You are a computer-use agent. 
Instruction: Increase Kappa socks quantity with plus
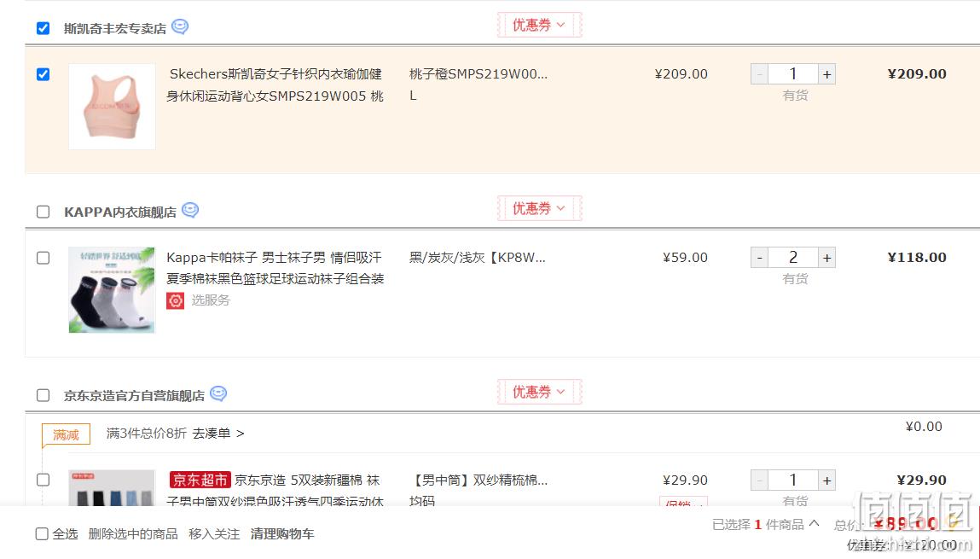tap(826, 258)
